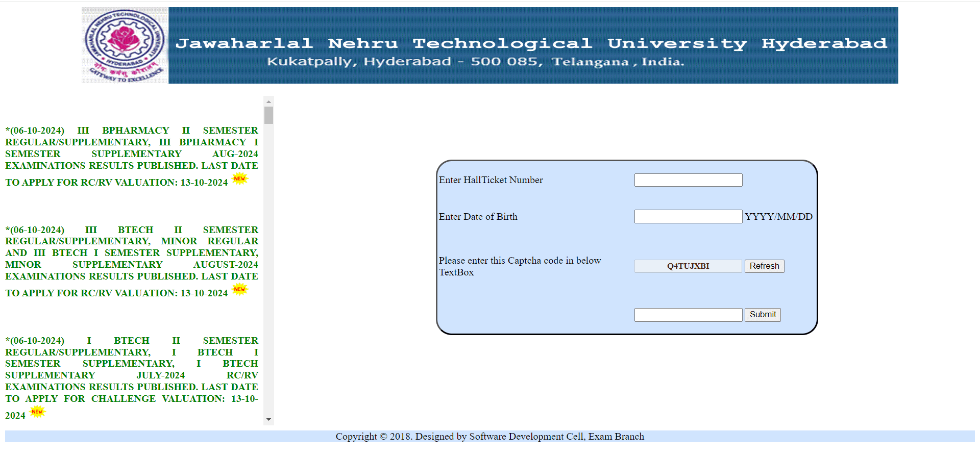980x458 pixels.
Task: Click the copyright footer text
Action: click(x=490, y=437)
